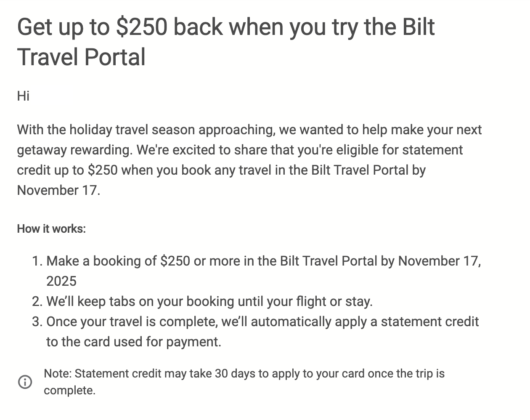Viewport: 530px width, 420px height.
Task: Click the info icon beside the note
Action: [25, 382]
